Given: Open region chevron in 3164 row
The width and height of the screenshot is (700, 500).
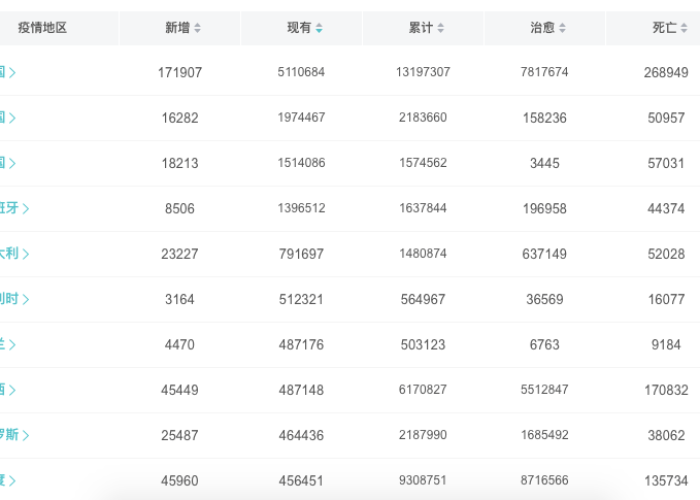Looking at the screenshot, I should pos(26,299).
